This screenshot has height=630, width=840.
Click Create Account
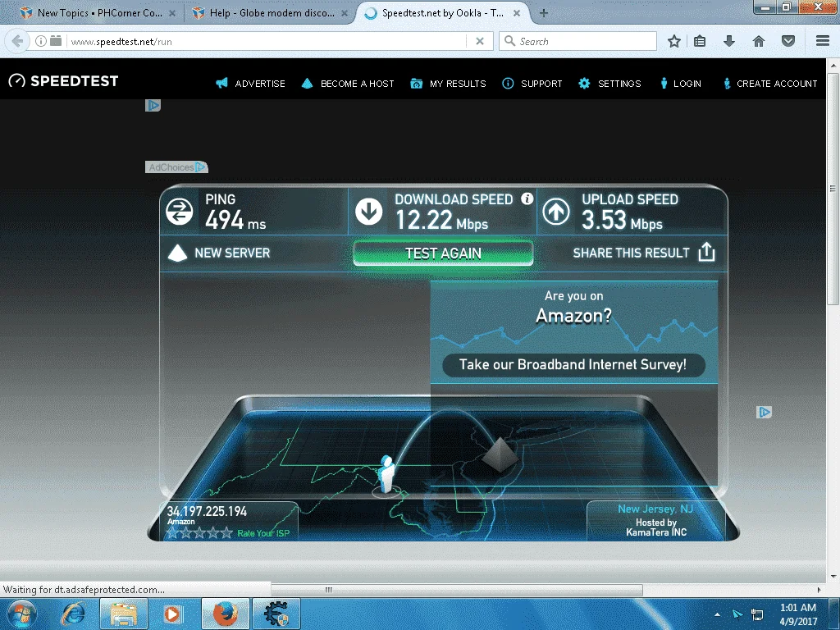(777, 84)
